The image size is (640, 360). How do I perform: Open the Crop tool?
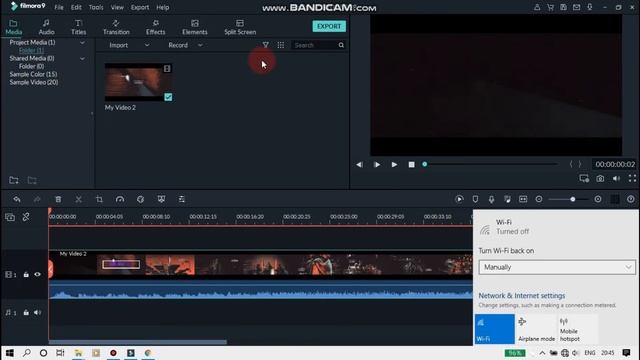(99, 199)
